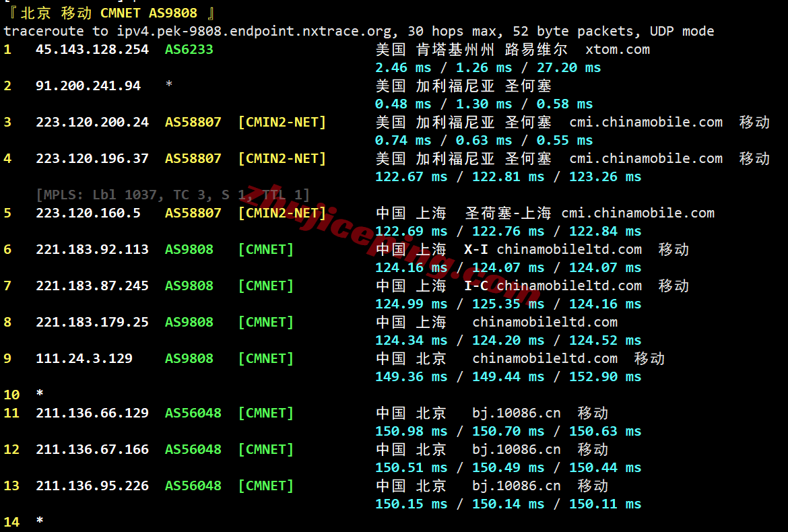This screenshot has width=788, height=532.
Task: Click the MPLS label line text
Action: tap(173, 195)
